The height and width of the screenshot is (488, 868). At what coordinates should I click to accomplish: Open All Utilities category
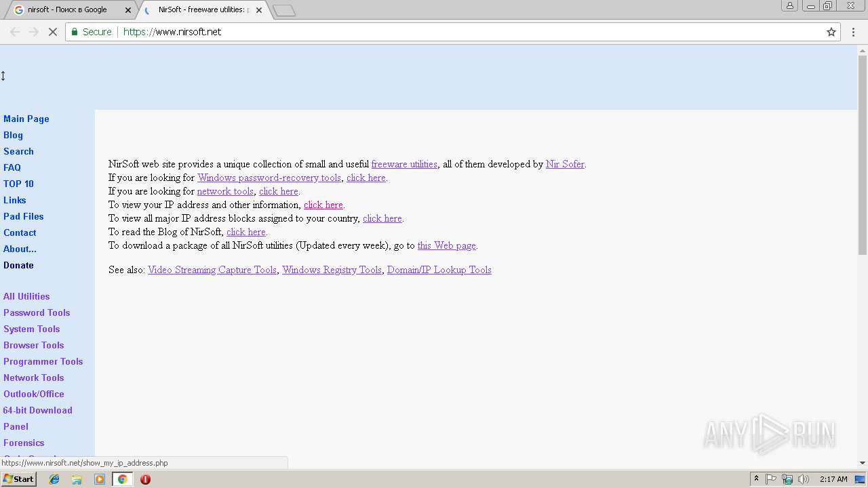tap(26, 296)
